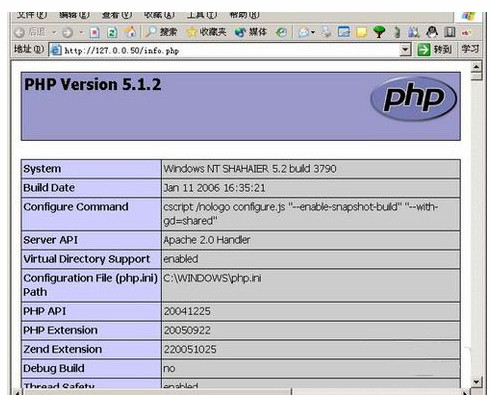Click the green Go (转到) button
Image resolution: width=490 pixels, height=395 pixels.
coord(435,50)
